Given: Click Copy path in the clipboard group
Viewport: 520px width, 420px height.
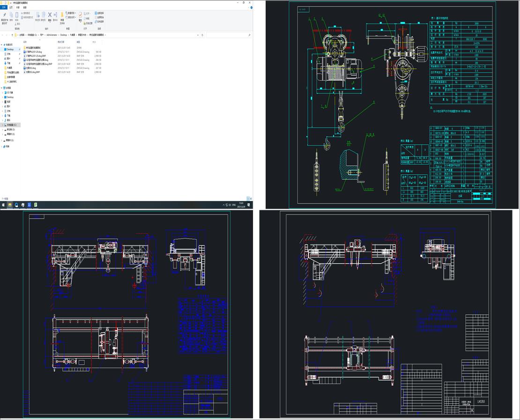Looking at the screenshot, I should (26, 13).
